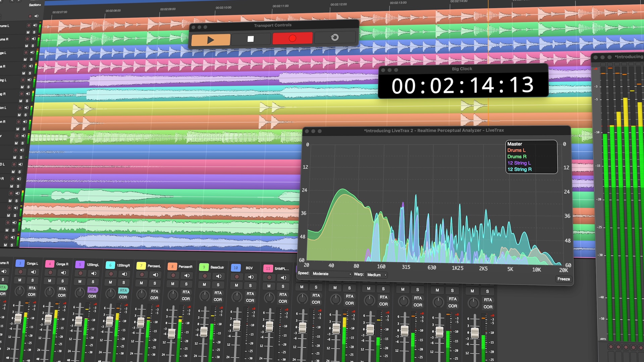Click the Freeze button in analyzer
Image resolution: width=644 pixels, height=362 pixels.
point(563,279)
